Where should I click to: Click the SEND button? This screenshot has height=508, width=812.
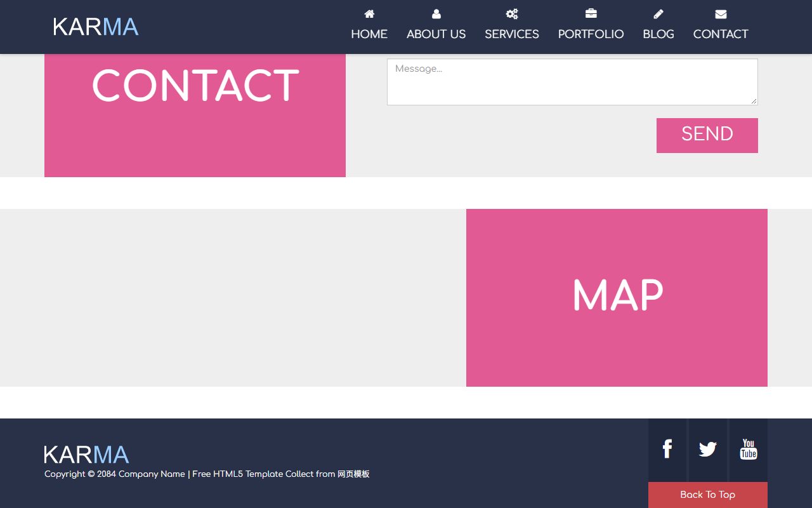707,135
